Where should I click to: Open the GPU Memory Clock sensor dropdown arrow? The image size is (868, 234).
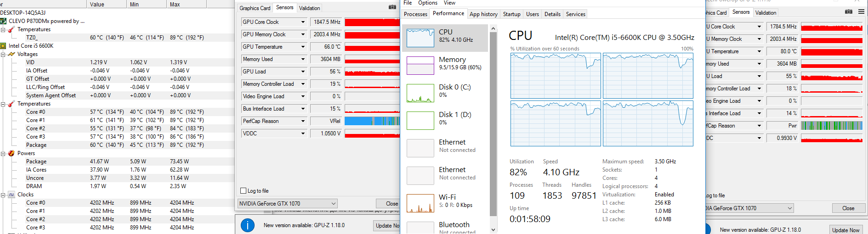[303, 34]
